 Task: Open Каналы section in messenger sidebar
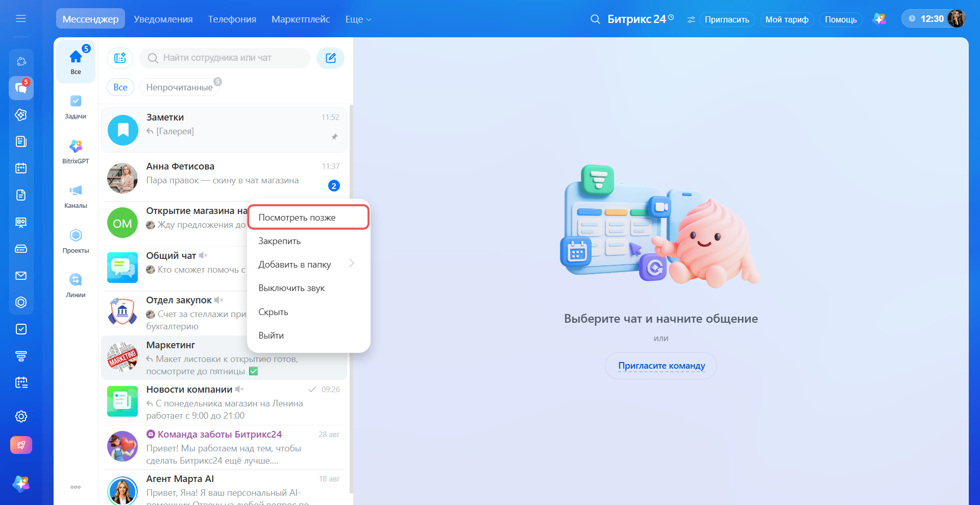pyautogui.click(x=76, y=197)
